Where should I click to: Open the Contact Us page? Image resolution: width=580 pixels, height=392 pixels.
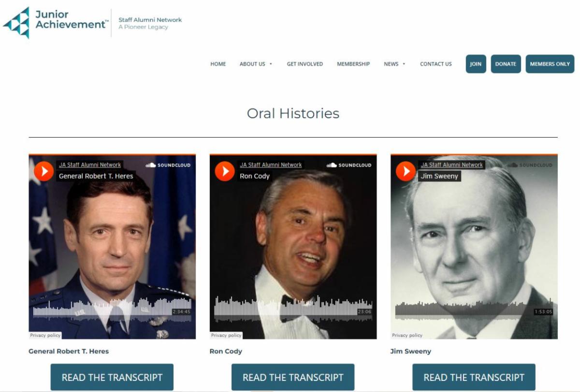click(x=436, y=64)
